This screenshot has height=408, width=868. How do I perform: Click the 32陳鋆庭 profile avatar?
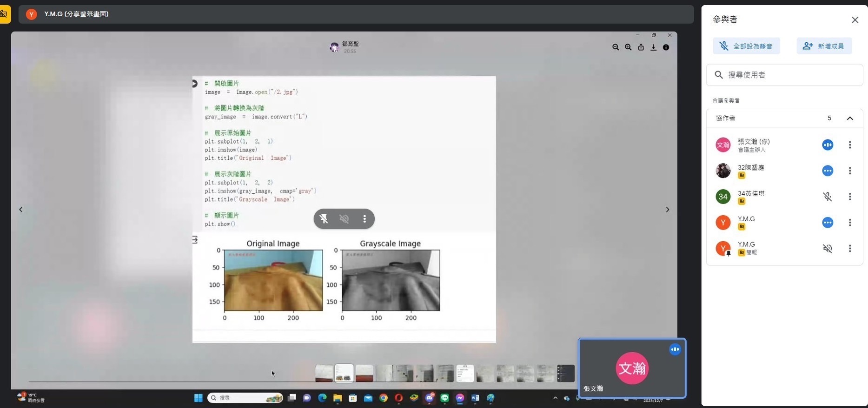tap(723, 171)
